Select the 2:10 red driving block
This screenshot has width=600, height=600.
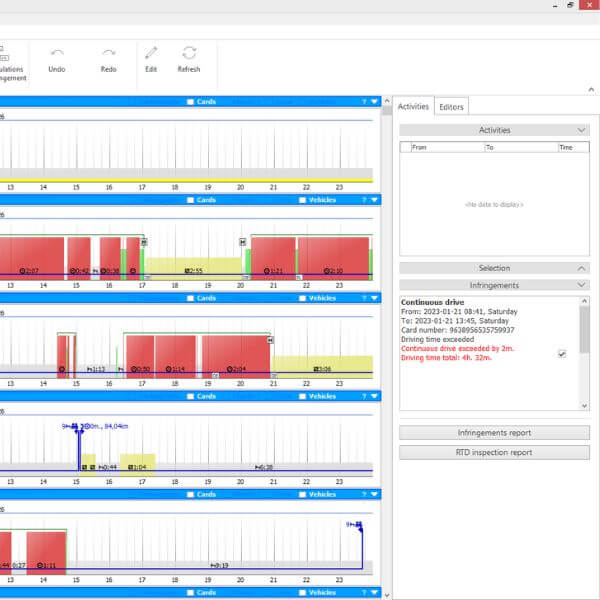coord(333,258)
